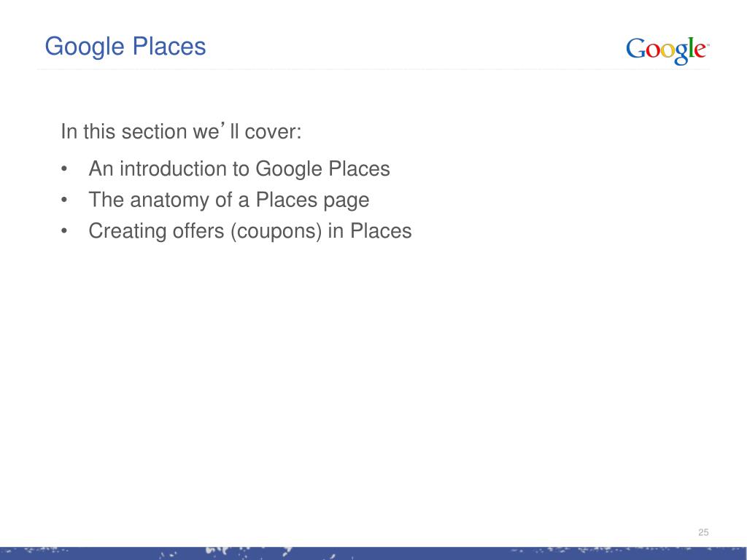
Task: Click The anatomy of a Places page bullet
Action: [228, 200]
